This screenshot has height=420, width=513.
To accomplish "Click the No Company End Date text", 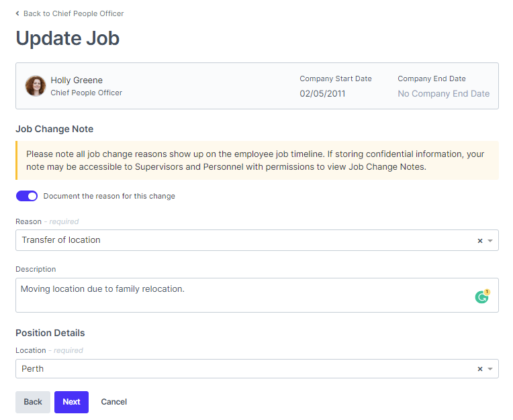I will [443, 93].
